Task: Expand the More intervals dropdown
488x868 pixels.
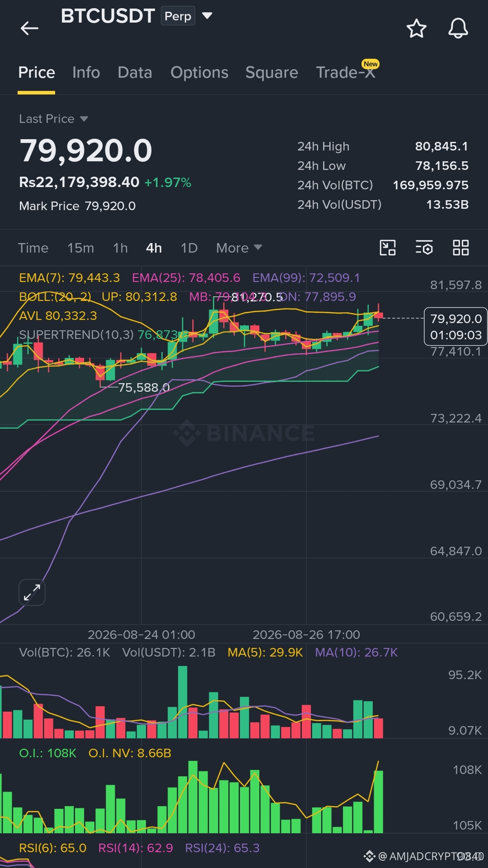Action: pos(239,248)
